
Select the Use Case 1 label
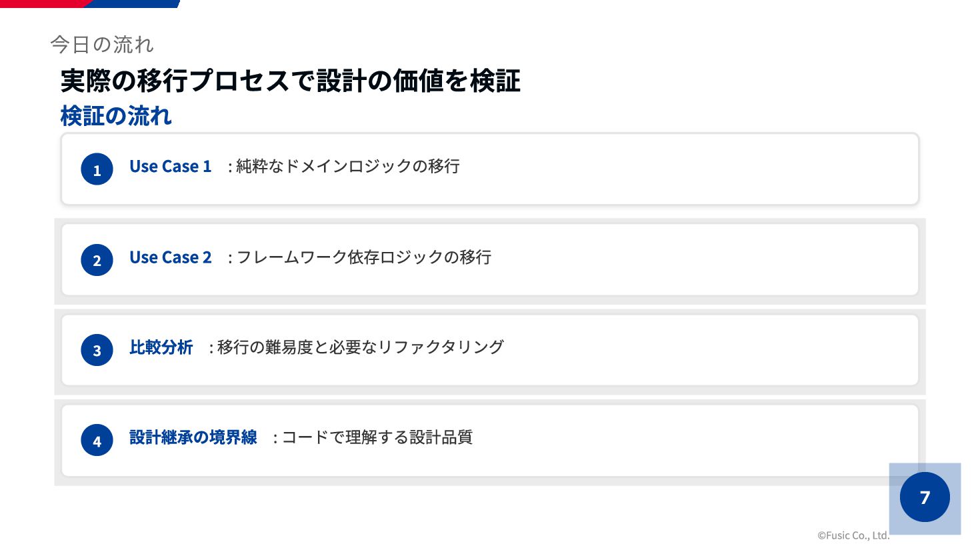point(170,167)
